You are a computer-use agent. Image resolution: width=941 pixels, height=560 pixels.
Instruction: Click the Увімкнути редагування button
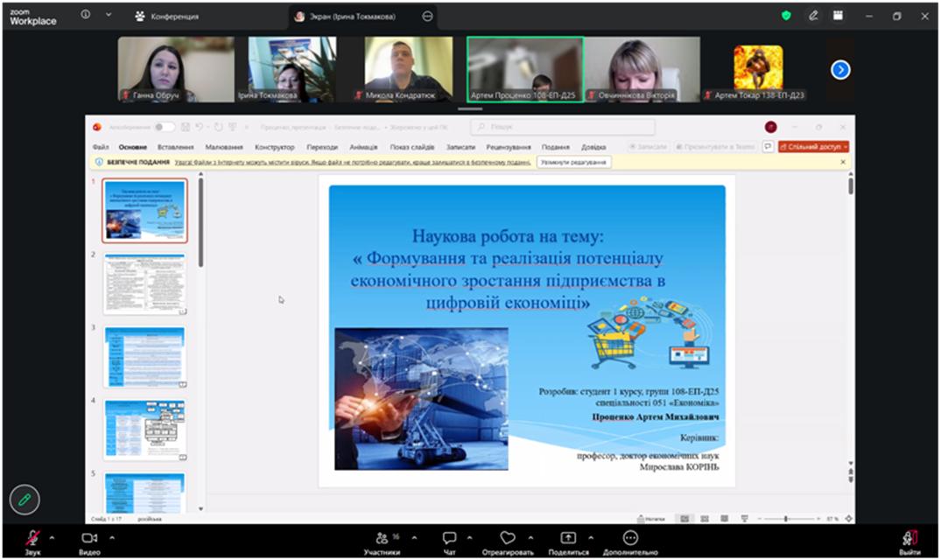[573, 162]
